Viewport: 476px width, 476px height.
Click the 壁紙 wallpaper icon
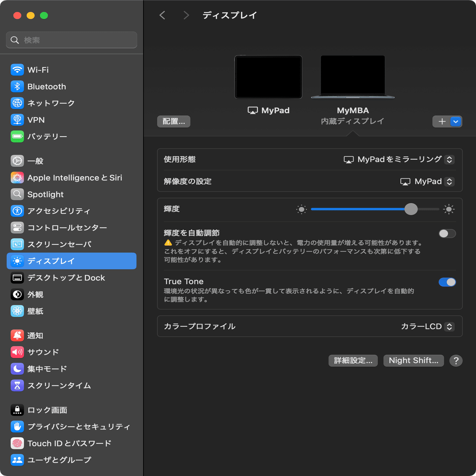point(17,311)
